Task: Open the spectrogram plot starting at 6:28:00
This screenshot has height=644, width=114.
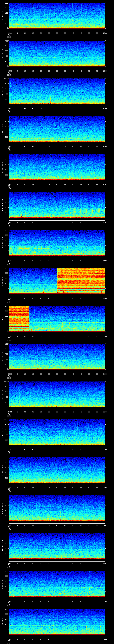Action: (x=57, y=546)
